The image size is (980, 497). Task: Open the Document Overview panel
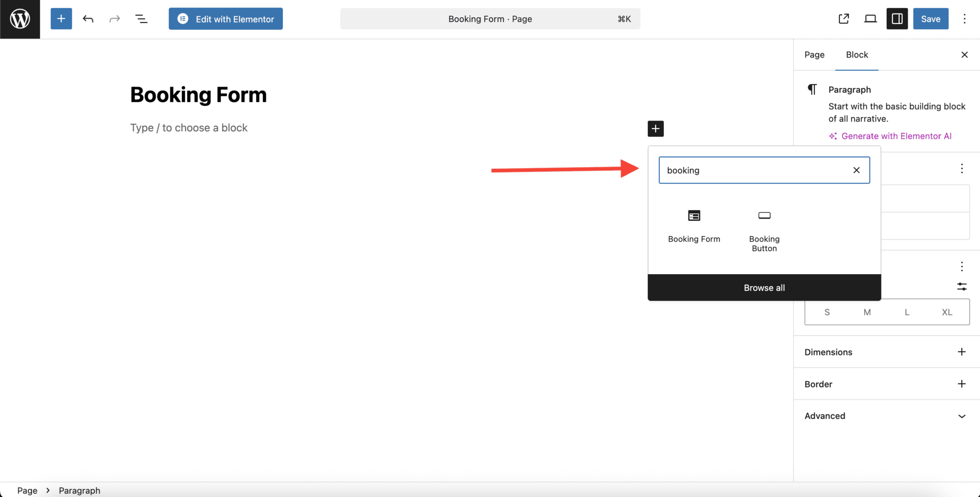coord(142,19)
